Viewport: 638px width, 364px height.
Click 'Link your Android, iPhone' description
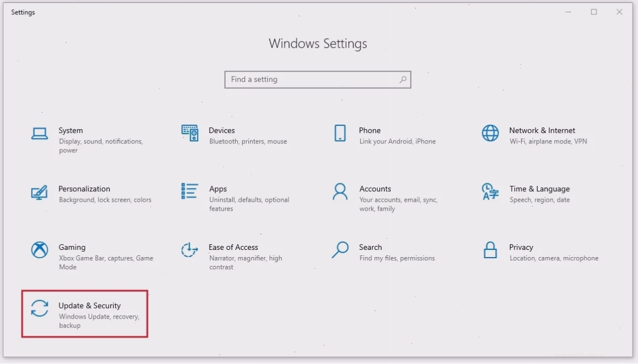(397, 141)
